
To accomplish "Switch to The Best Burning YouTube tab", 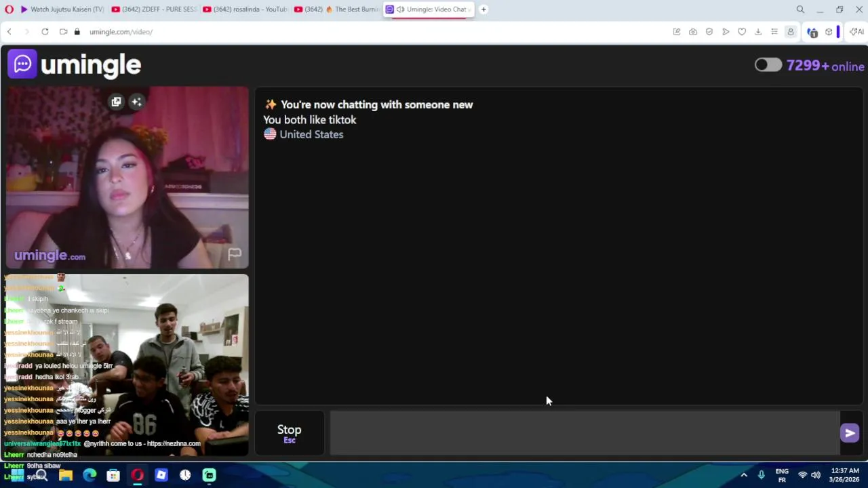I will pos(336,9).
